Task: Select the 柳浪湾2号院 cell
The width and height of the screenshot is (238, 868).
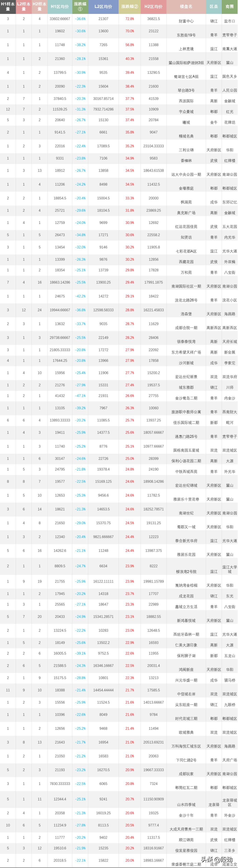Action: (x=186, y=572)
